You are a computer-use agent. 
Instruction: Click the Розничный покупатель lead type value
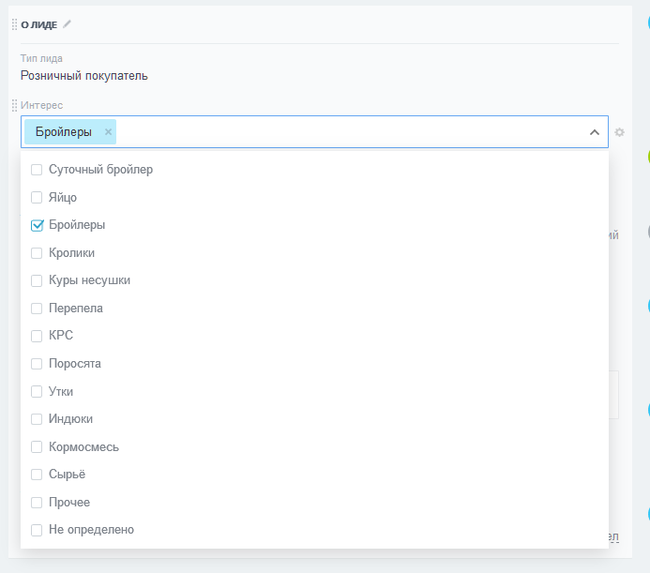point(84,75)
